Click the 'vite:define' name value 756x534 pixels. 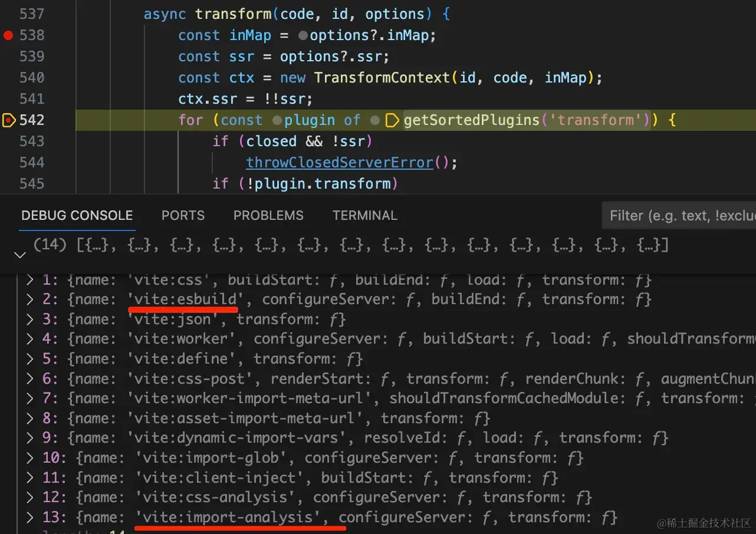(182, 359)
